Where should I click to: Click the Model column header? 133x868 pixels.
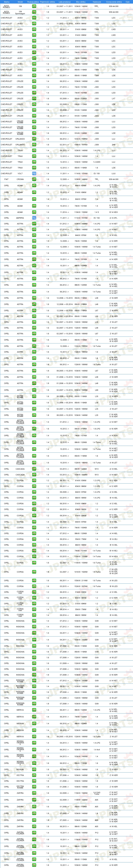pyautogui.click(x=20, y=2)
